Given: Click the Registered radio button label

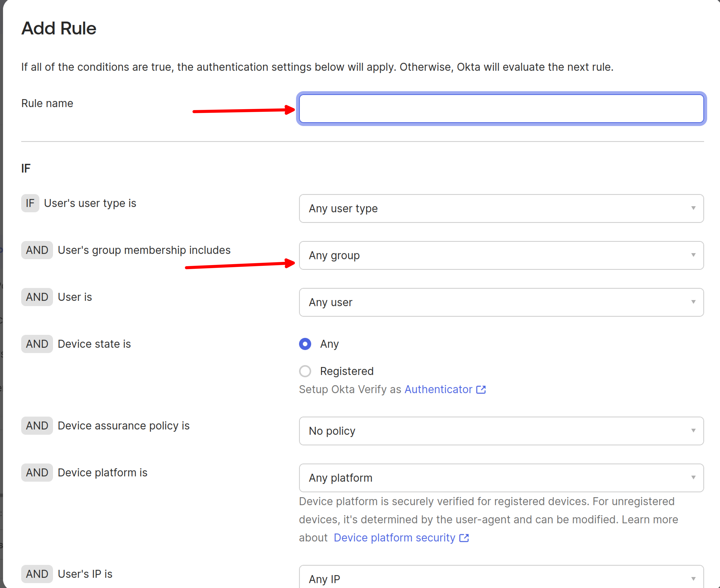Looking at the screenshot, I should pos(347,371).
